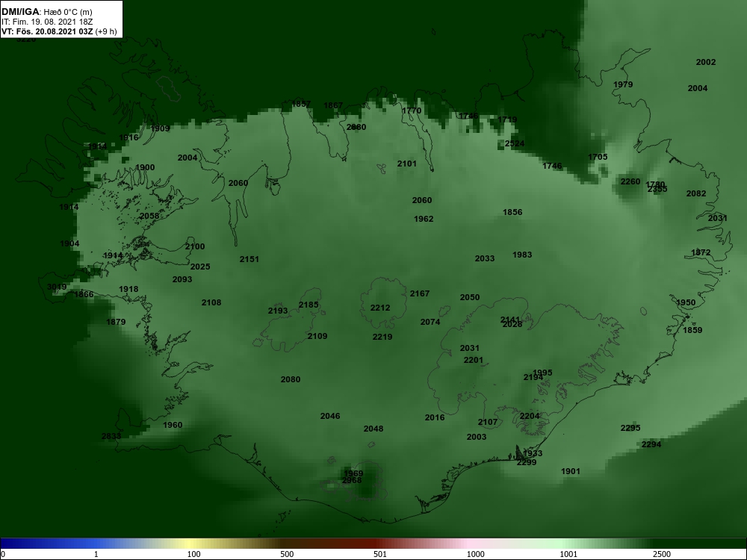Click the map value 2201
The width and height of the screenshot is (747, 560).
(473, 360)
